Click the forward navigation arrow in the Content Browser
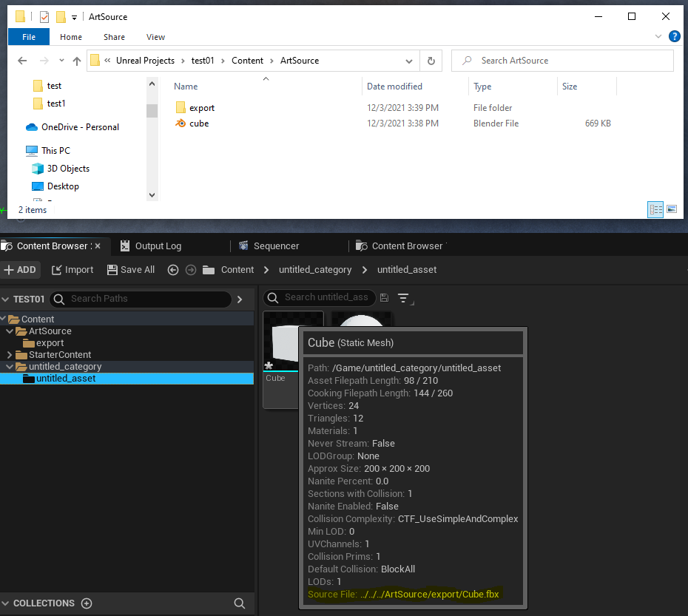This screenshot has width=688, height=616. coord(190,269)
